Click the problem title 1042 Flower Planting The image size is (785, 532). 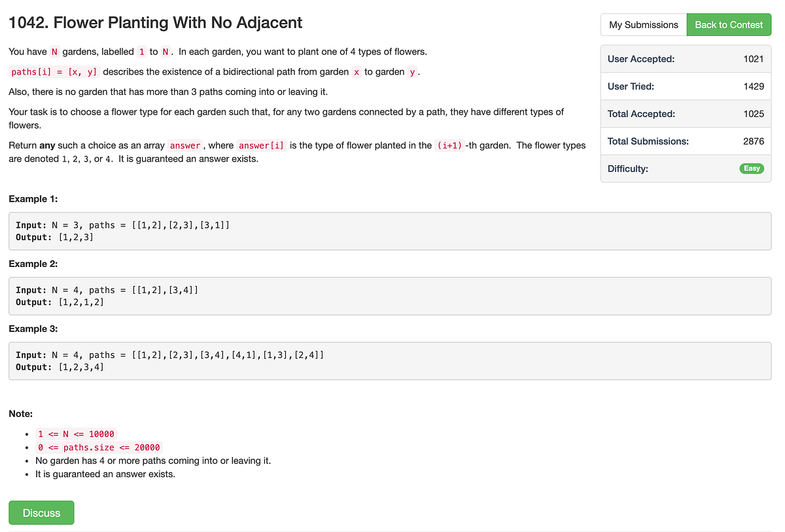click(x=155, y=22)
